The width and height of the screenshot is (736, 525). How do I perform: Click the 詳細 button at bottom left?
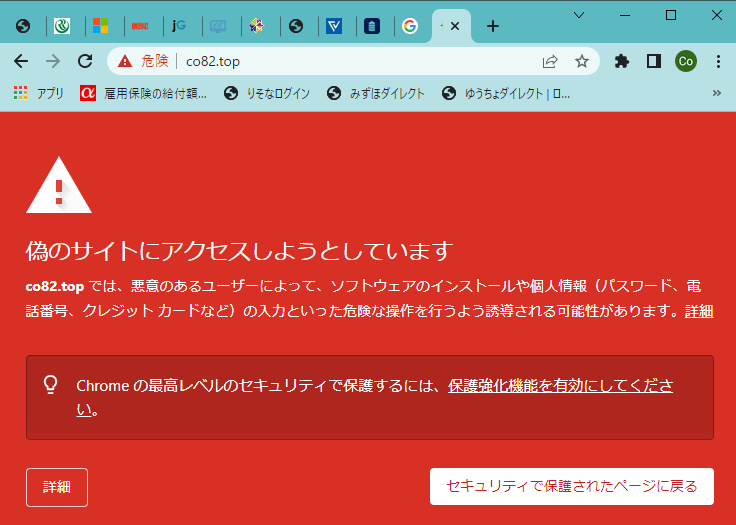pos(57,487)
